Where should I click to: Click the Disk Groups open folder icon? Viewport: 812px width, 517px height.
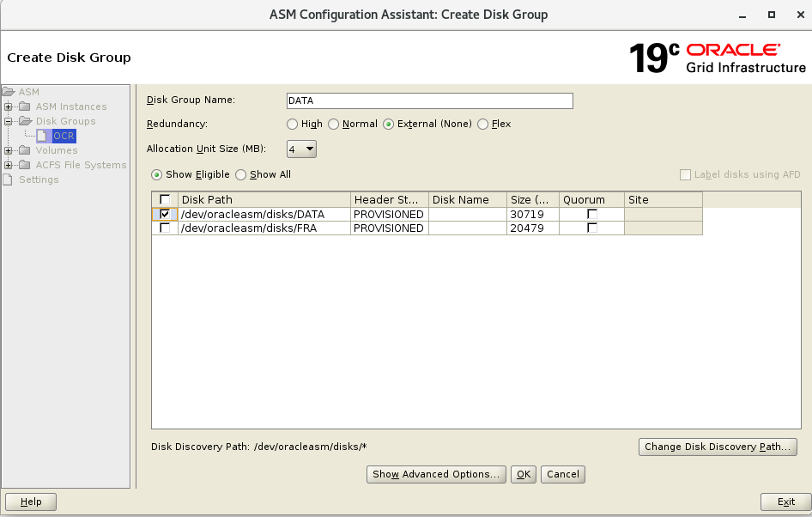(26, 121)
